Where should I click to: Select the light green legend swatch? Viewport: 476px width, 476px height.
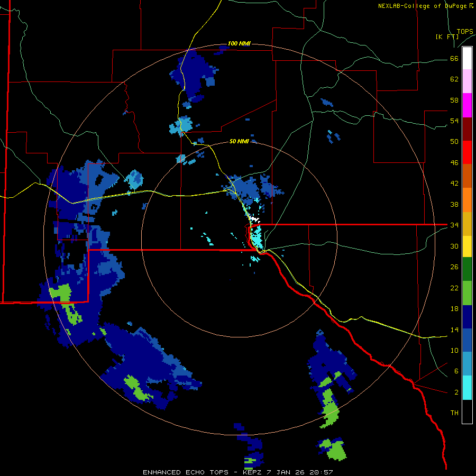pyautogui.click(x=467, y=293)
